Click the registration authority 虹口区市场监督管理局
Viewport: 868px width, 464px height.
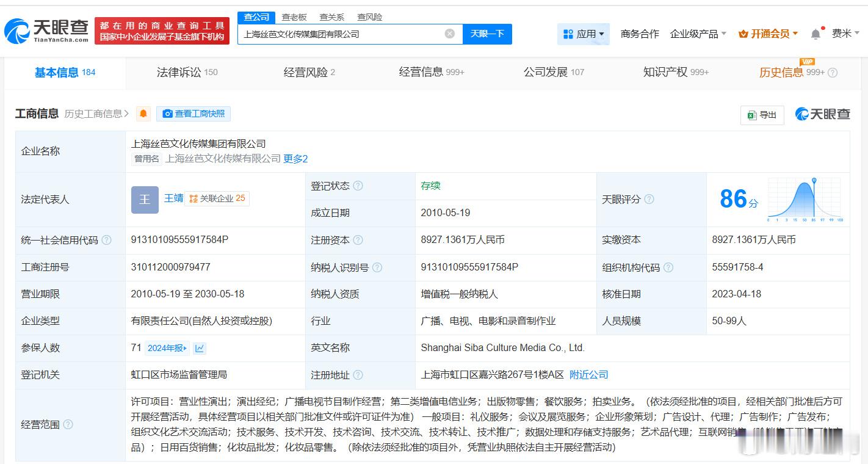pyautogui.click(x=179, y=375)
